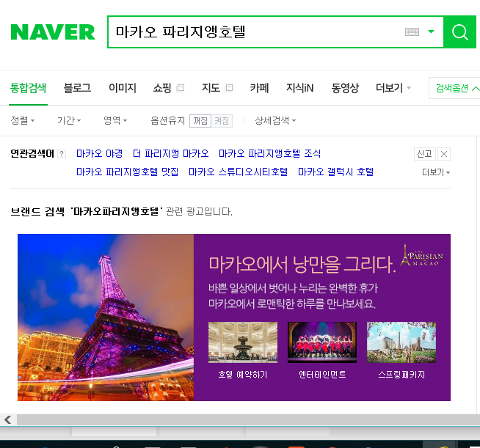
Task: Collapse the 검색옵션 panel
Action: click(456, 89)
